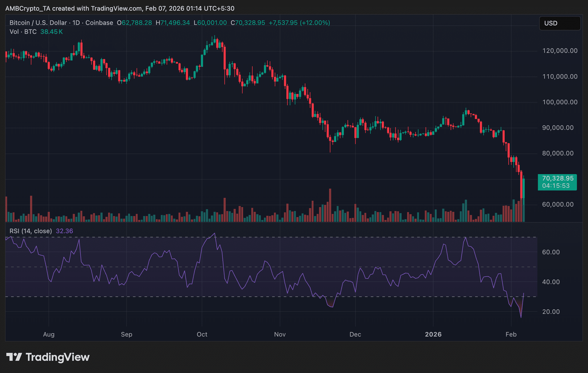Select the RSI (14, close) indicator label
This screenshot has height=373, width=588.
[31, 231]
